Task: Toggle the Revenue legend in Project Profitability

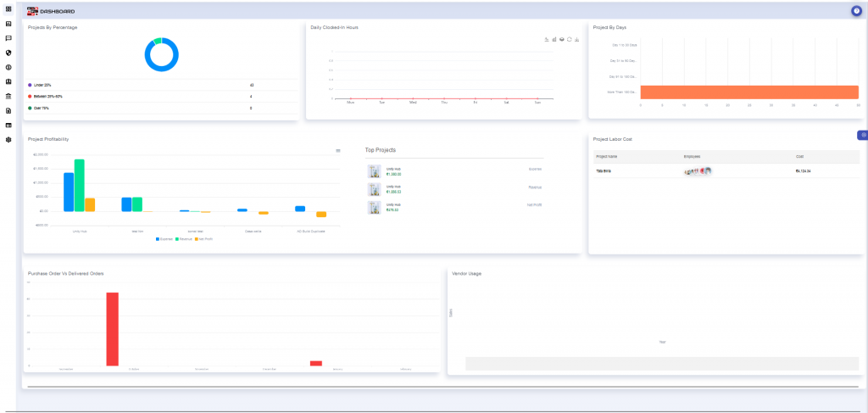Action: (184, 239)
